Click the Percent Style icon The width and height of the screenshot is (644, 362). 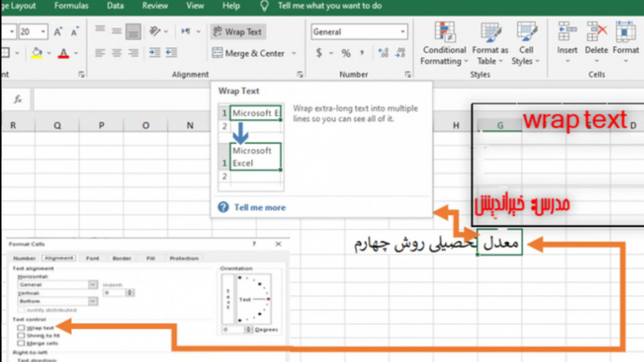point(346,53)
